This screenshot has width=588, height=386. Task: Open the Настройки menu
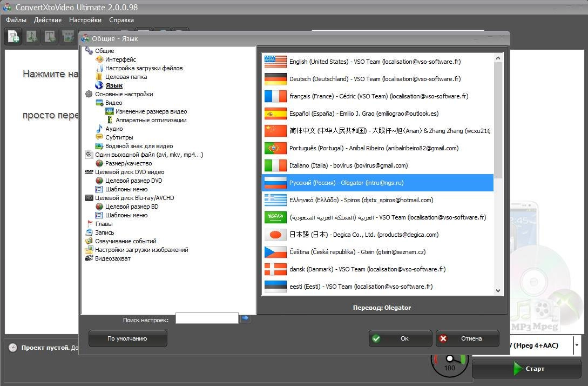click(85, 20)
